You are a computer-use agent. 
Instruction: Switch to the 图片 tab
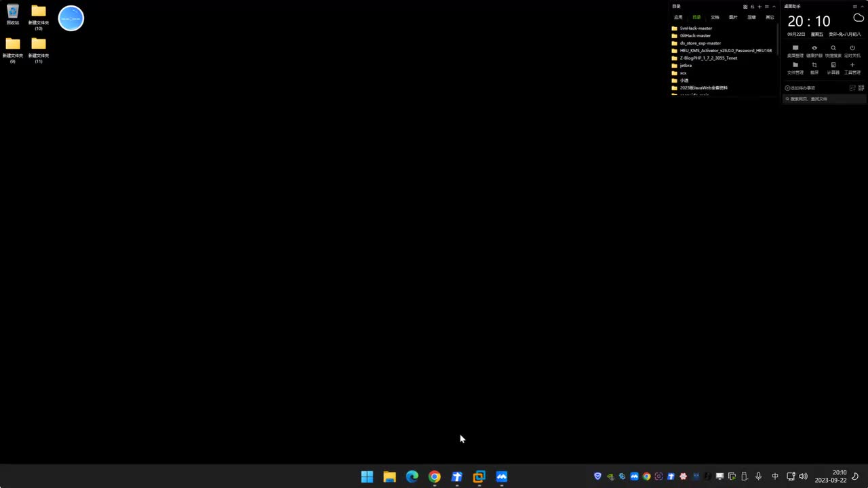[x=733, y=18]
